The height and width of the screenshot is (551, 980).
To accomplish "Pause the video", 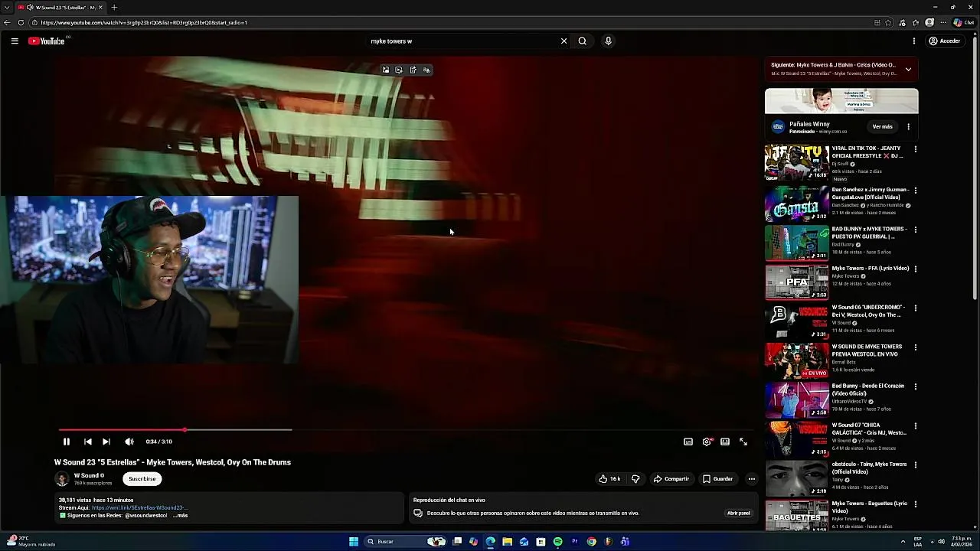I will tap(67, 442).
